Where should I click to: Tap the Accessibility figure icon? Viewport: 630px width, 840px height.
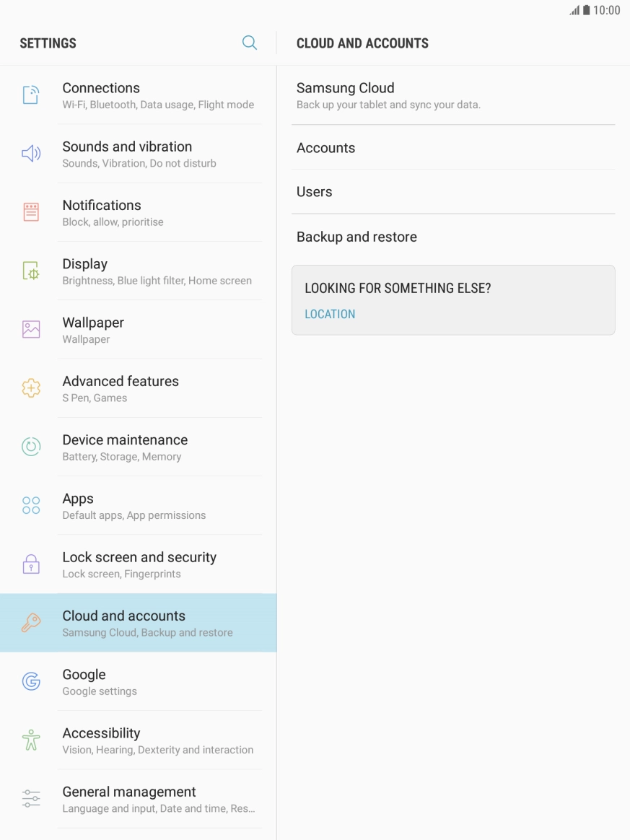click(31, 740)
